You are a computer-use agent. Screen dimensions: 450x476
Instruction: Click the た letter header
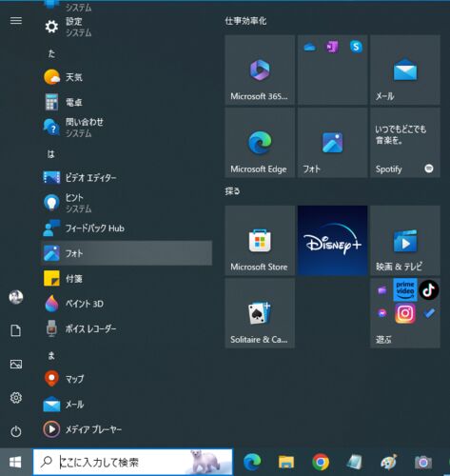pos(51,54)
